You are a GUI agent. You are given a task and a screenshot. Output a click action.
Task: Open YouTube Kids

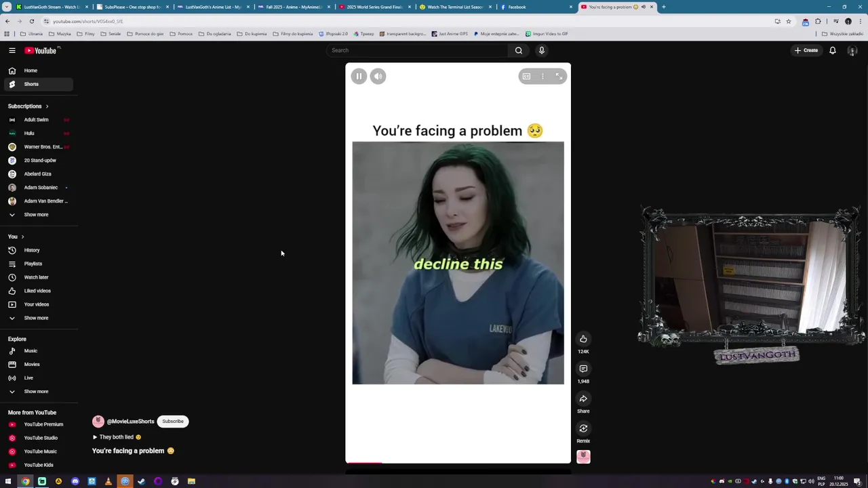coord(39,465)
